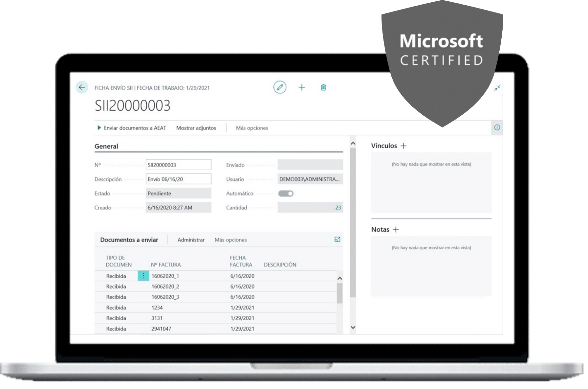Expand Documentos a enviar to full view
588x389 pixels.
(x=337, y=240)
